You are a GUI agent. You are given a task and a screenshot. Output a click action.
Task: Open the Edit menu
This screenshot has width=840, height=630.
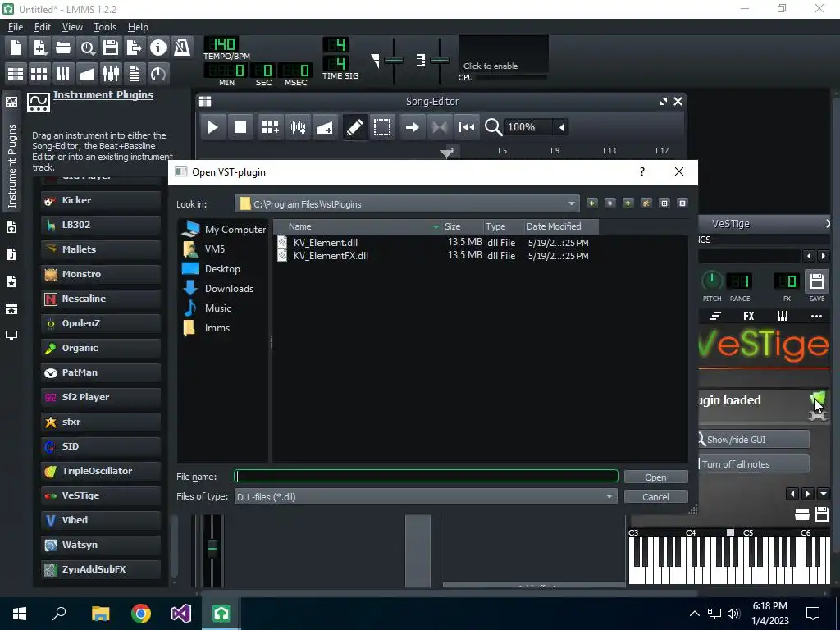pyautogui.click(x=43, y=27)
